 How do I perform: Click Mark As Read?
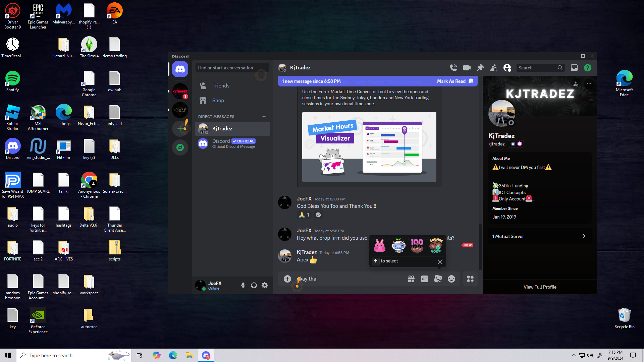coord(451,81)
